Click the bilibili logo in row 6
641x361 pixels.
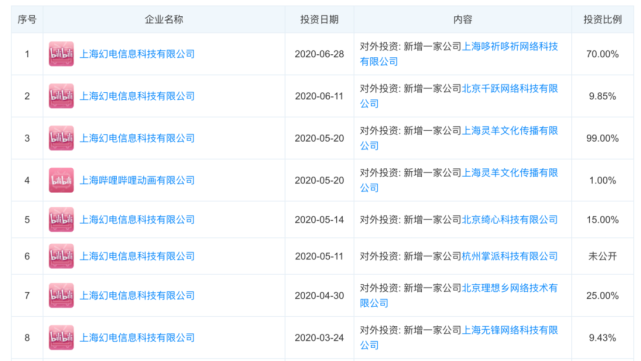61,256
